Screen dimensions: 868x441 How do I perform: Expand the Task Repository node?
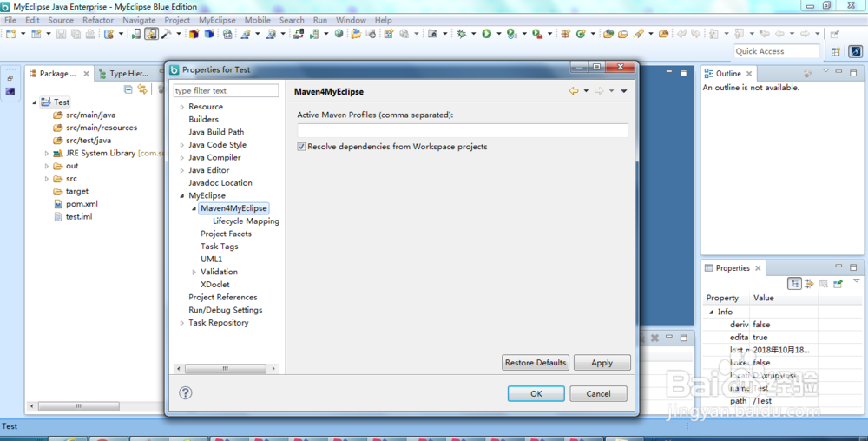181,323
